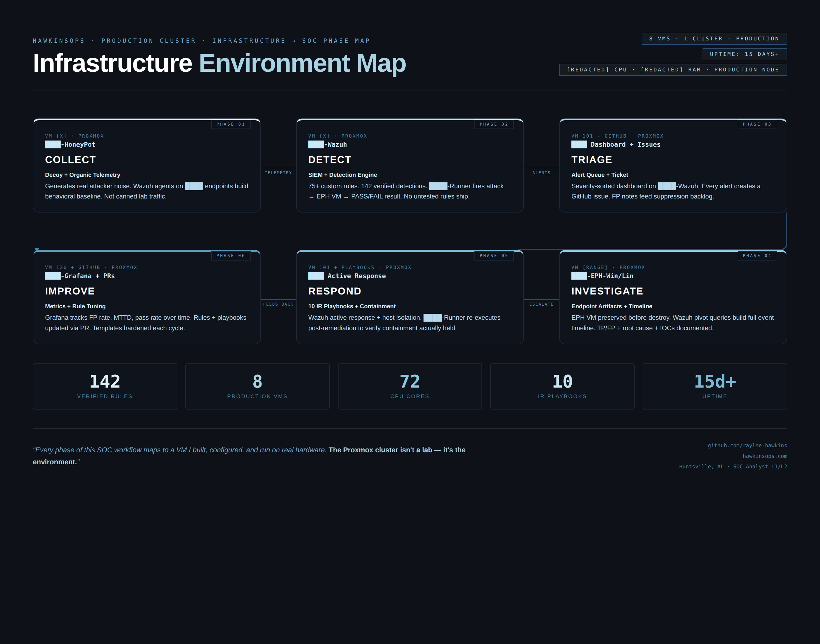Viewport: 820px width, 644px height.
Task: Click the HAWKINSOPS breadcrumb item
Action: 59,41
